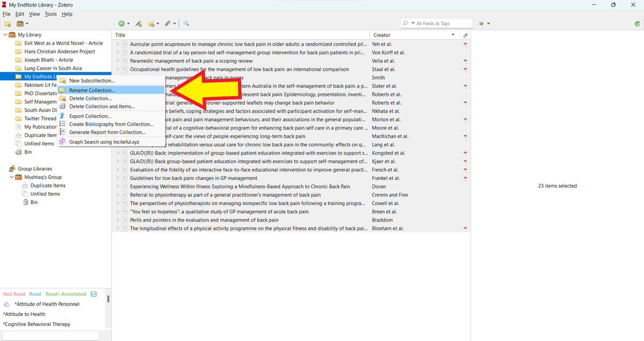Select Lung Cancer in South Asia collection
This screenshot has height=341, width=644.
[x=53, y=68]
